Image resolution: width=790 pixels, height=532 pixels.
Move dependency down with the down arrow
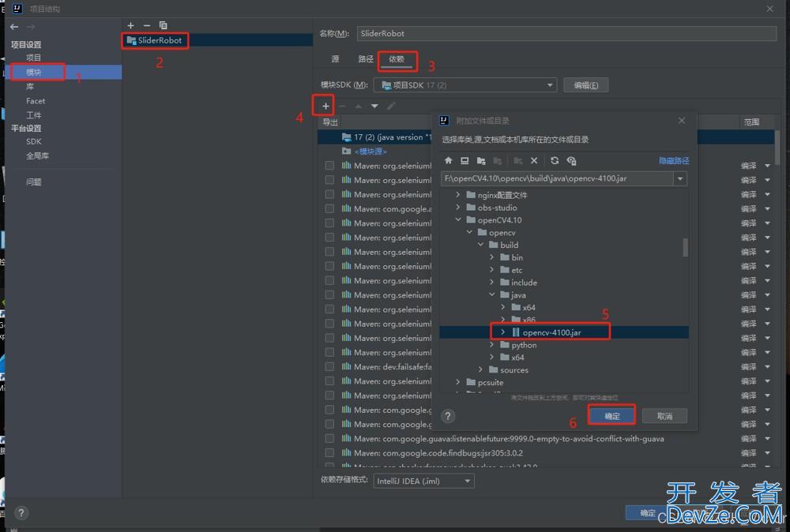click(x=374, y=106)
